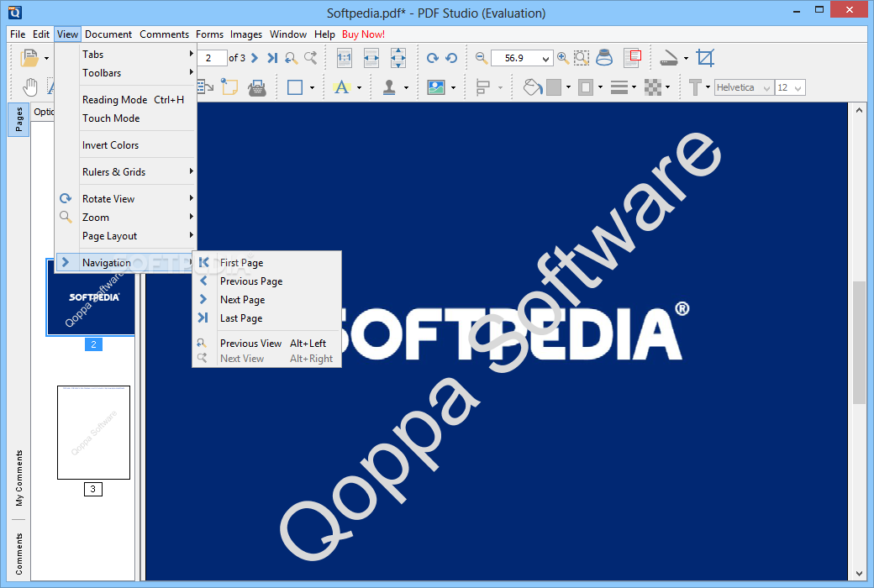Select page 3 thumbnail
The image size is (874, 588).
93,433
